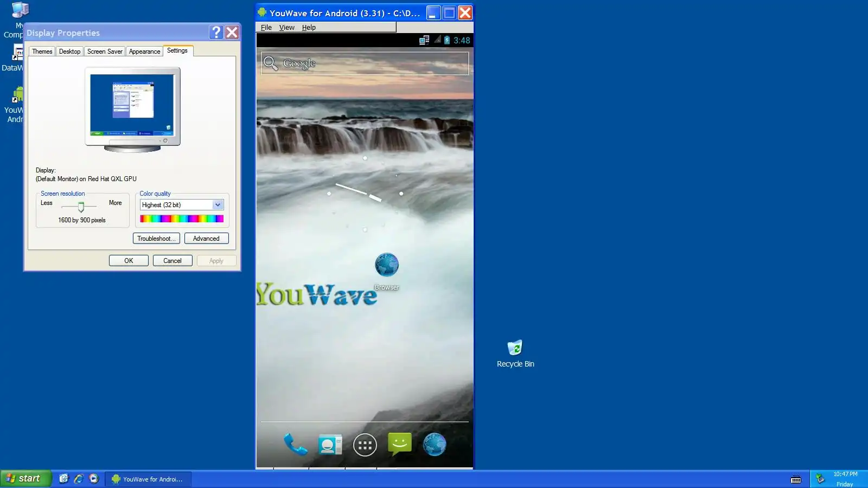
Task: Open the File menu in YouWave
Action: 266,28
